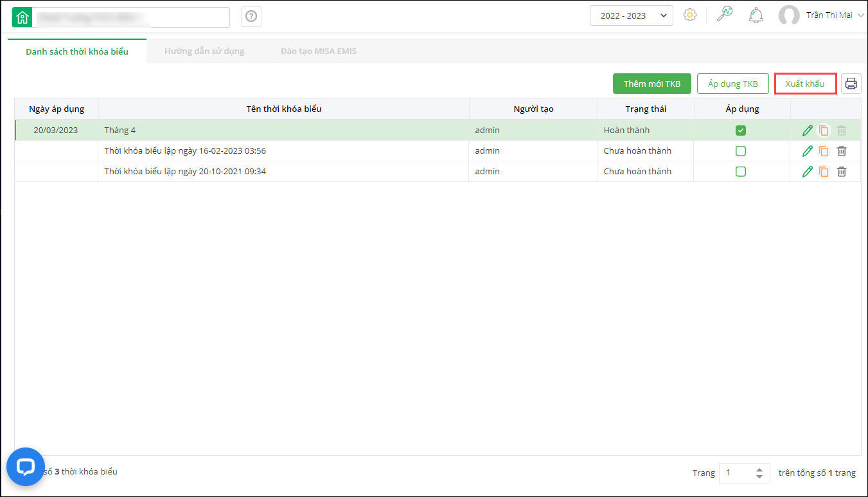Click the Người tạo column header

tap(533, 109)
